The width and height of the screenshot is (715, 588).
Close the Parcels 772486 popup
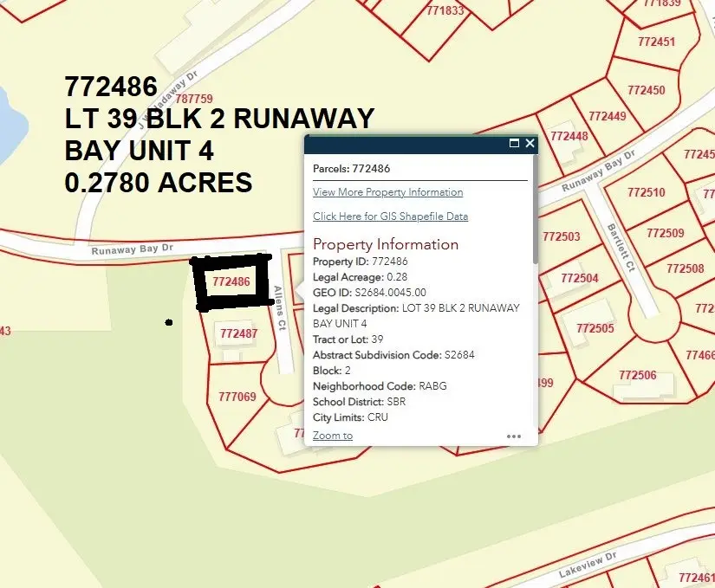(530, 144)
